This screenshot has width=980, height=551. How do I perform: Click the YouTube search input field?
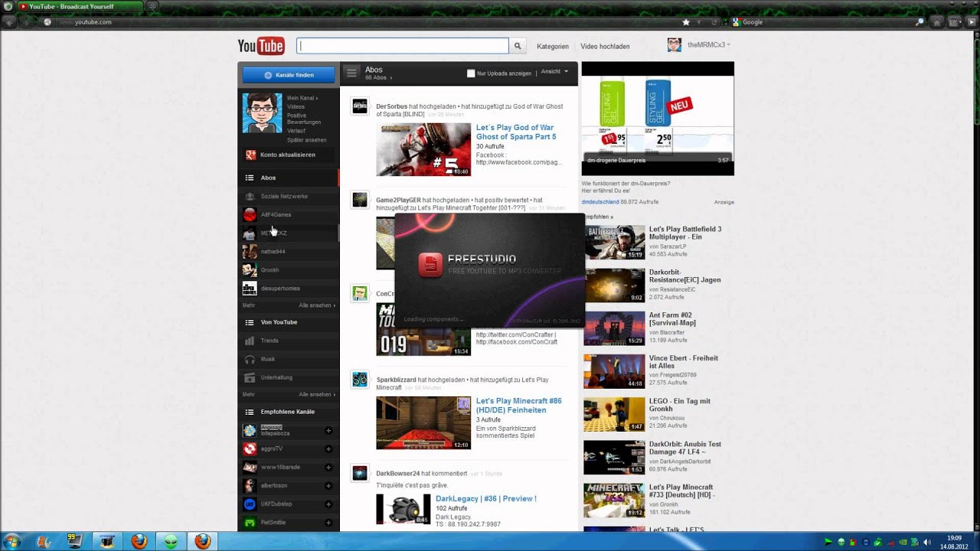(403, 46)
